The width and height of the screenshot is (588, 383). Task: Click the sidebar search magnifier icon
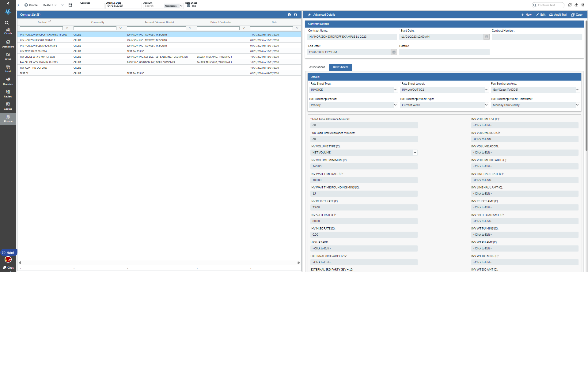(7, 23)
